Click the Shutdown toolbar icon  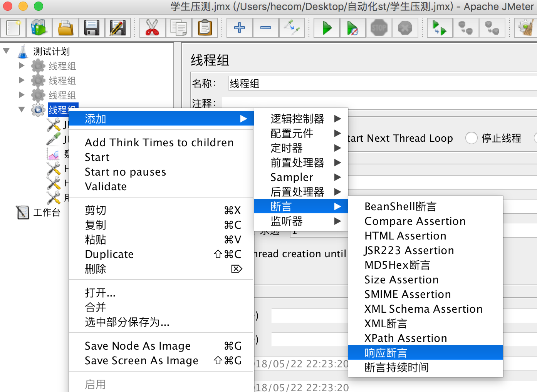click(405, 28)
